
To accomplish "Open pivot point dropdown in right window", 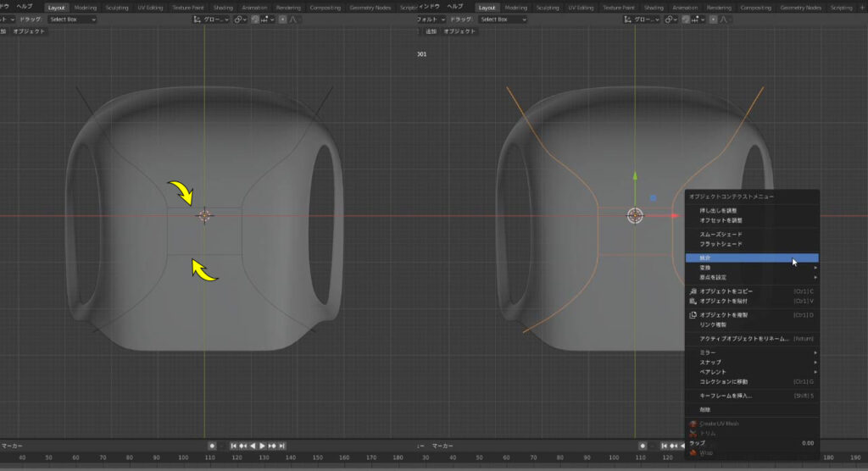I will [x=670, y=19].
